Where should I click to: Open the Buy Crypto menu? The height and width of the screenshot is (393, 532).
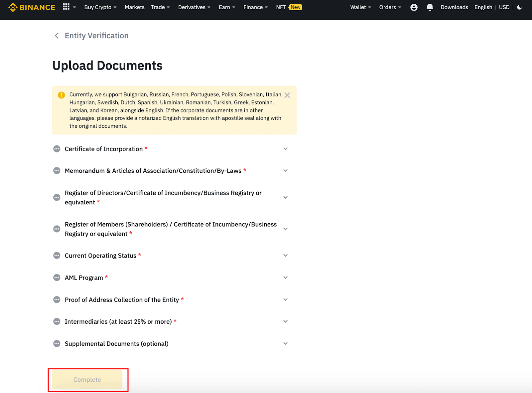click(x=100, y=7)
